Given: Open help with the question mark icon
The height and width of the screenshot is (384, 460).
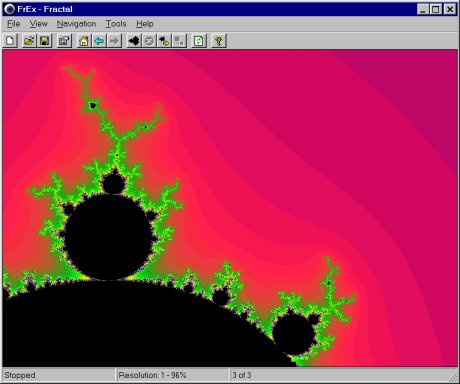Looking at the screenshot, I should point(219,41).
